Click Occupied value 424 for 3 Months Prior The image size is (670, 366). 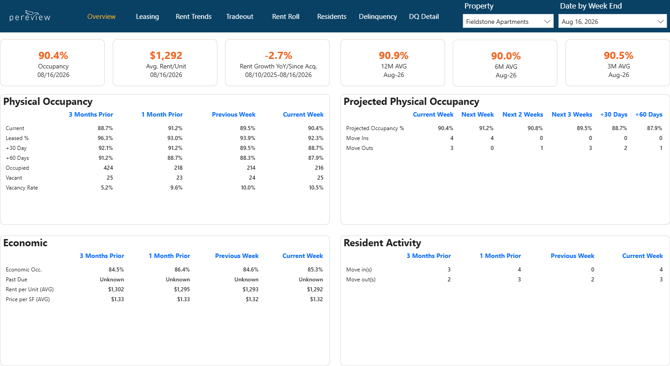point(108,168)
